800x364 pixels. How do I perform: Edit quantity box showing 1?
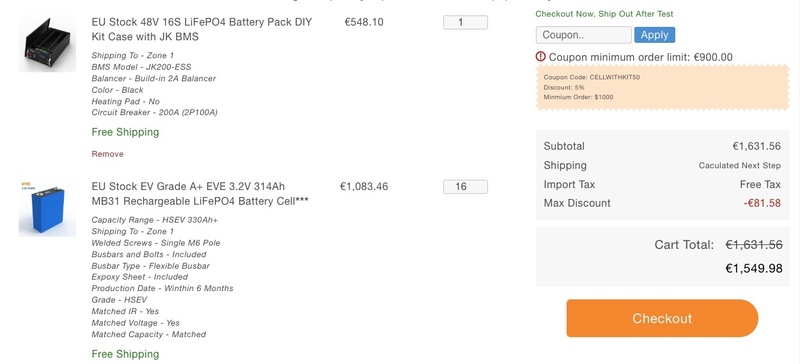[465, 22]
